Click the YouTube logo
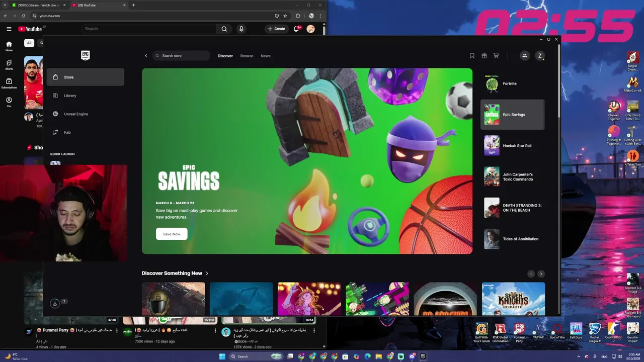Viewport: 644px width, 362px height. 30,29
